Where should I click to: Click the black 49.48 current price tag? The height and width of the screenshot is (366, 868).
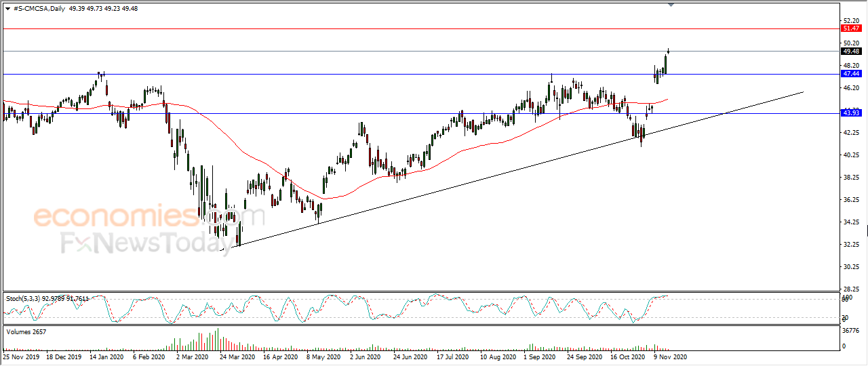[850, 51]
